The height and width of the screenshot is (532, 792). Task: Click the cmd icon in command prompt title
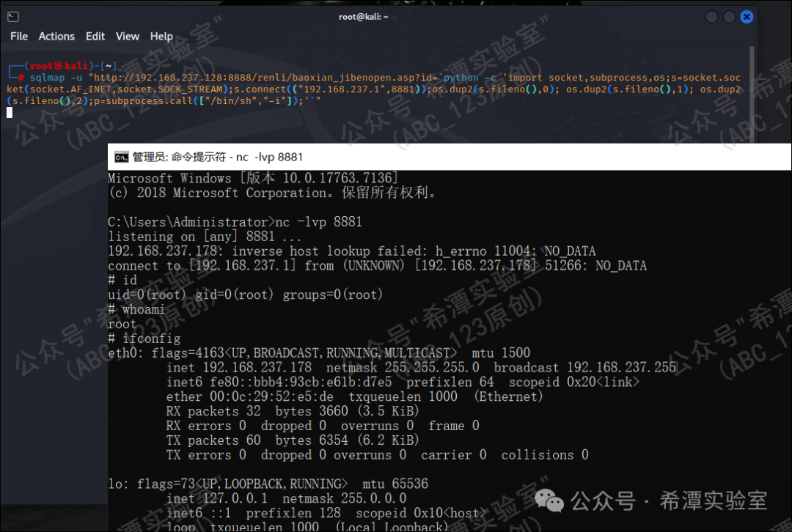121,158
